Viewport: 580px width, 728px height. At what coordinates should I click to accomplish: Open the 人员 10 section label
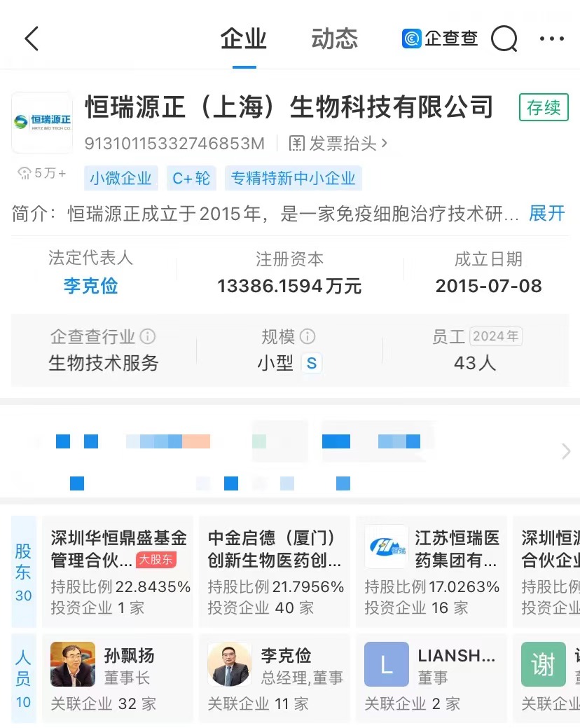[x=23, y=678]
